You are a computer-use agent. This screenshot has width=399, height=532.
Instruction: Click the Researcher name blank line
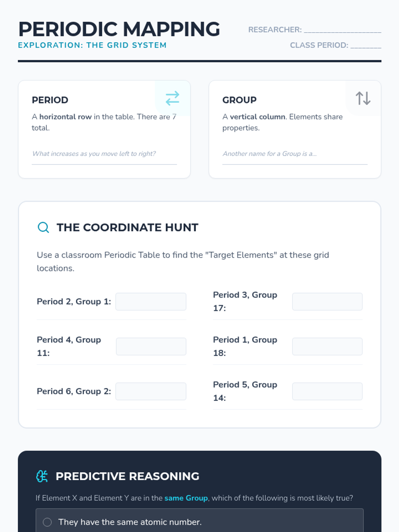[342, 30]
